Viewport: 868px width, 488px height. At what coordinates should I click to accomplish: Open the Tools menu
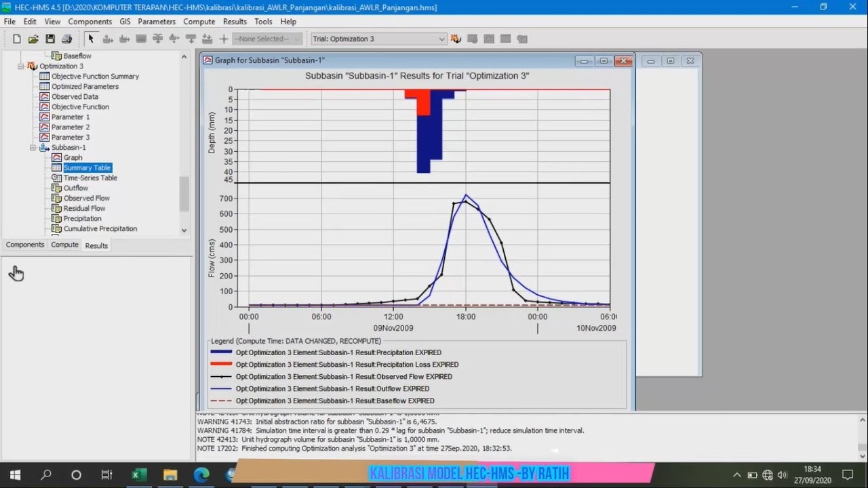click(263, 22)
